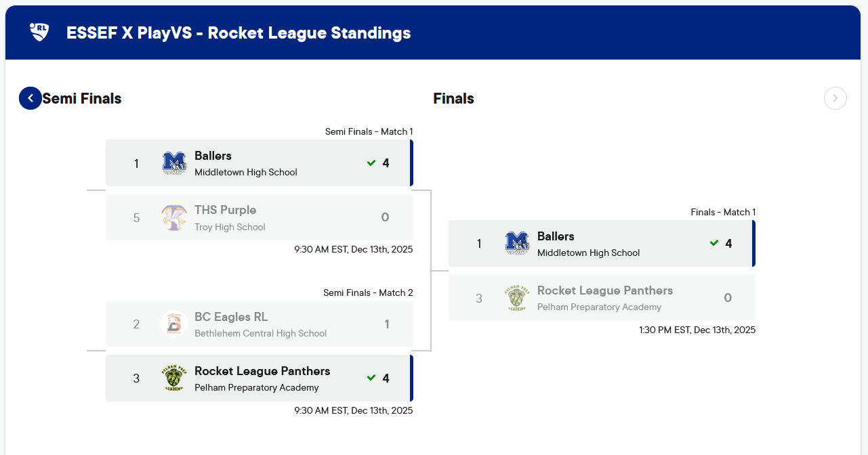The width and height of the screenshot is (868, 455).
Task: Click the Rocket League logo in header
Action: [x=39, y=32]
